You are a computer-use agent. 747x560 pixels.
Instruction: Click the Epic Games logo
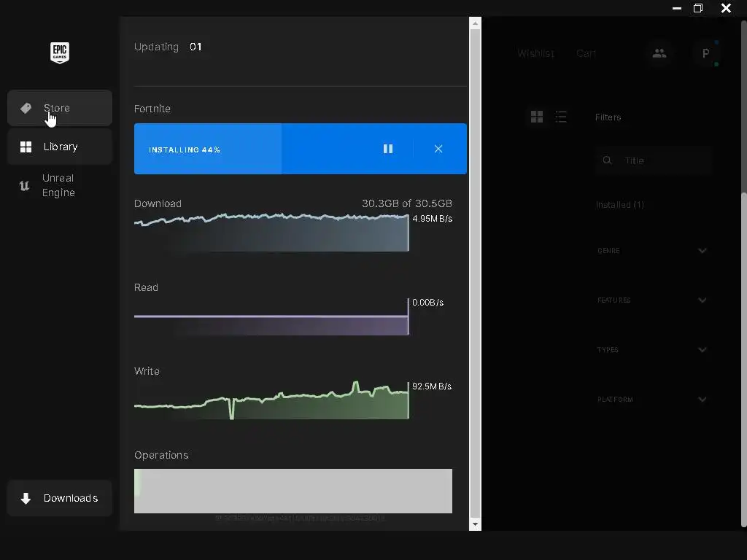60,52
